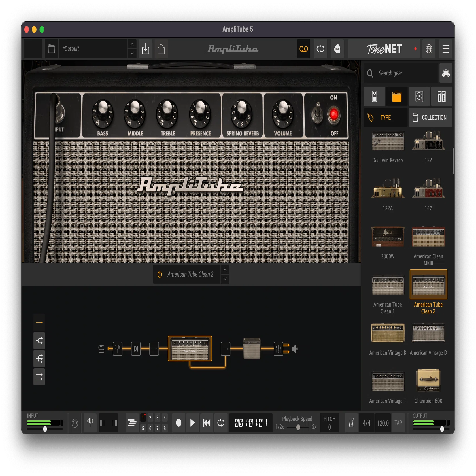Select track 5 in recorder
This screenshot has height=476, width=476.
coord(143,428)
